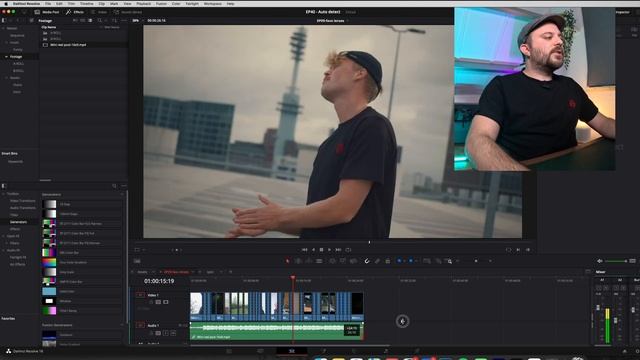
Task: Play the timeline forward
Action: 329,250
